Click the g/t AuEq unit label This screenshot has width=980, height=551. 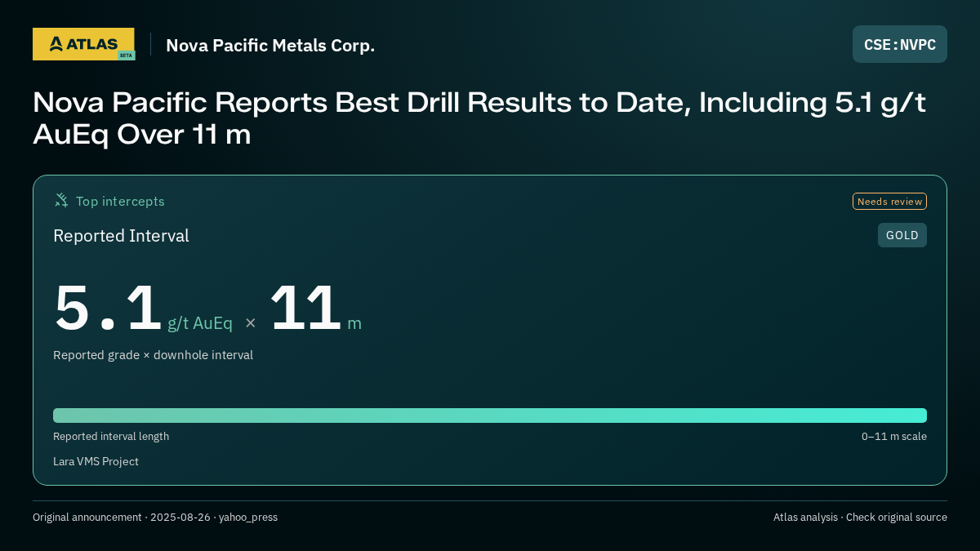[200, 323]
